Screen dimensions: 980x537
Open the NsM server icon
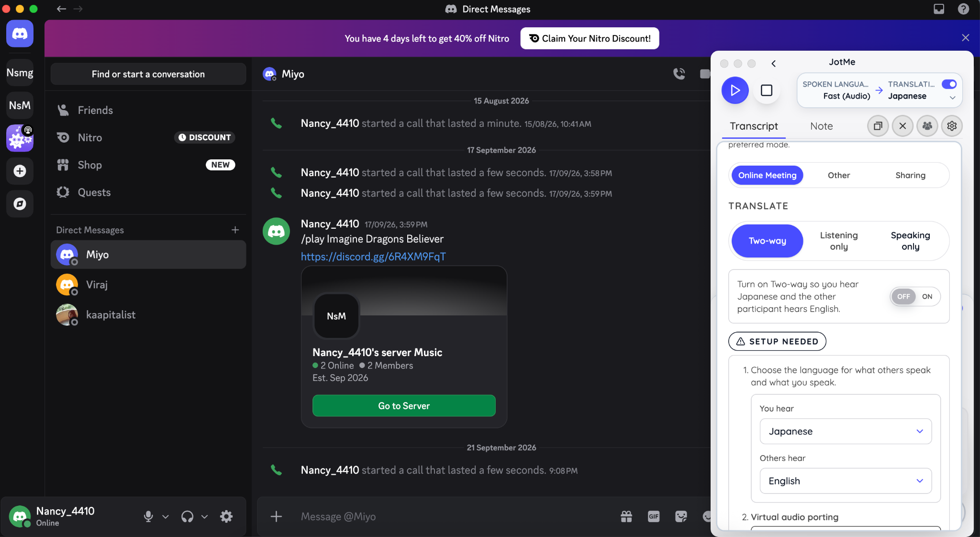pos(20,105)
